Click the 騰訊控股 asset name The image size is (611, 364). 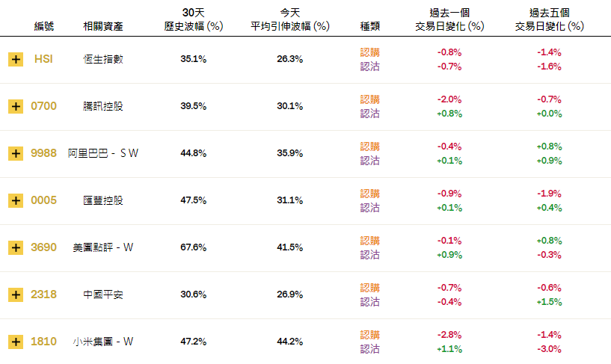click(x=103, y=106)
